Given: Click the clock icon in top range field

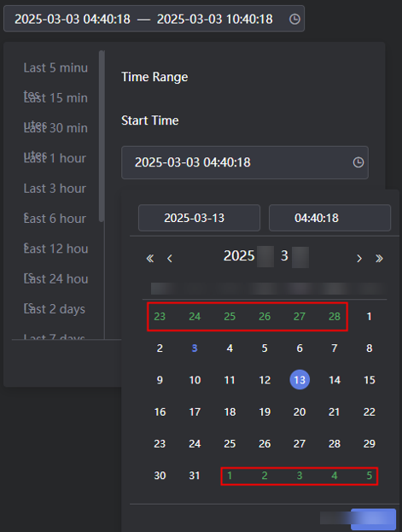Looking at the screenshot, I should coord(294,19).
